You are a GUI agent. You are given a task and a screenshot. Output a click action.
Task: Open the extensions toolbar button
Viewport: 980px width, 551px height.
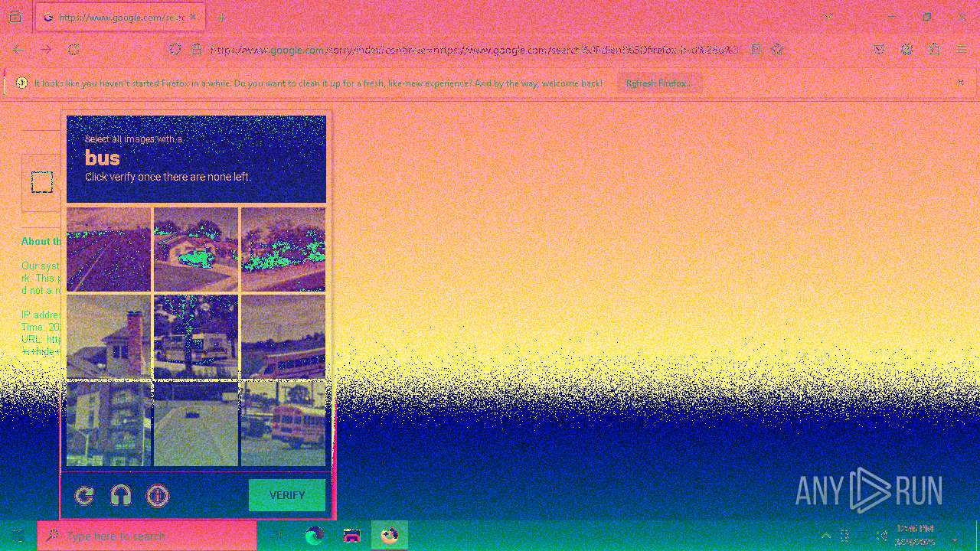[x=934, y=49]
